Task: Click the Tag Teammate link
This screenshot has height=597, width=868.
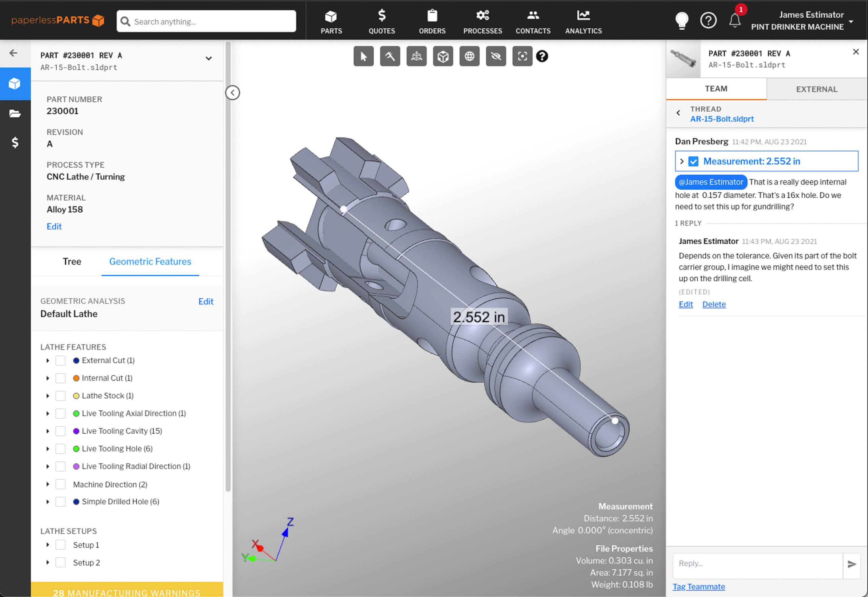Action: 698,587
